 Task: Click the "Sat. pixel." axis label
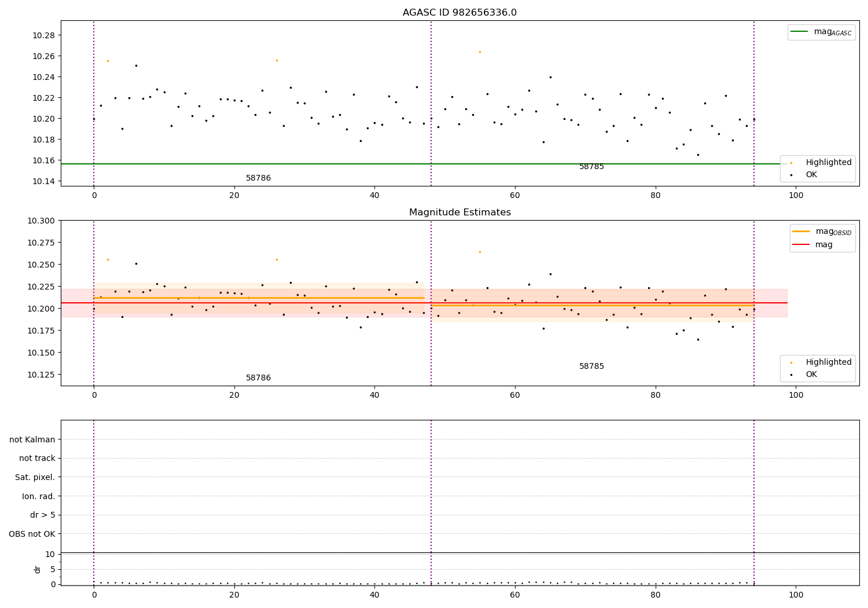click(35, 477)
